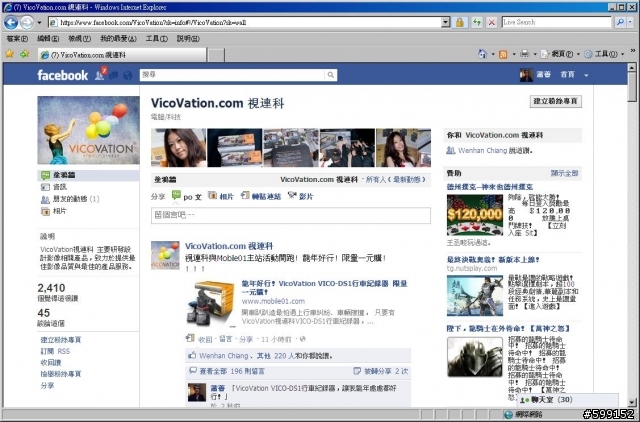Open a new blank tab
This screenshot has height=422, width=640.
point(216,55)
